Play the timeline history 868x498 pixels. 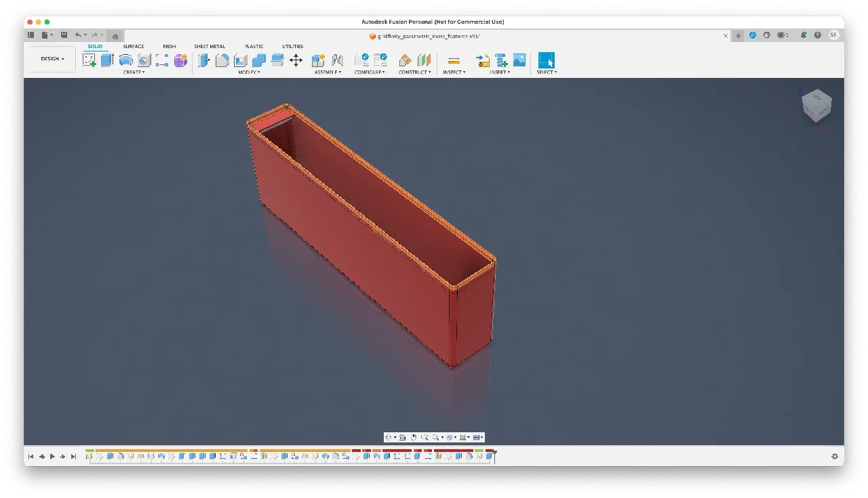pos(53,456)
